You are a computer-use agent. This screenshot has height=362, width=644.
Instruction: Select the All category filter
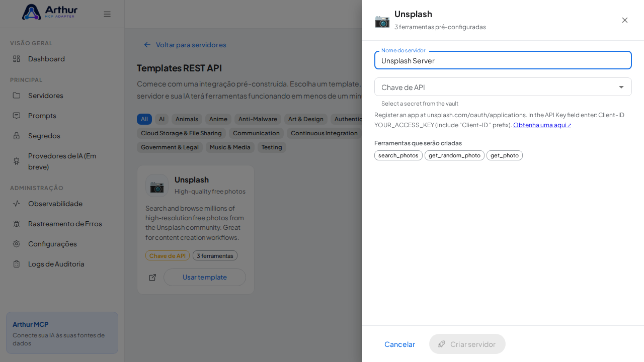(x=144, y=119)
